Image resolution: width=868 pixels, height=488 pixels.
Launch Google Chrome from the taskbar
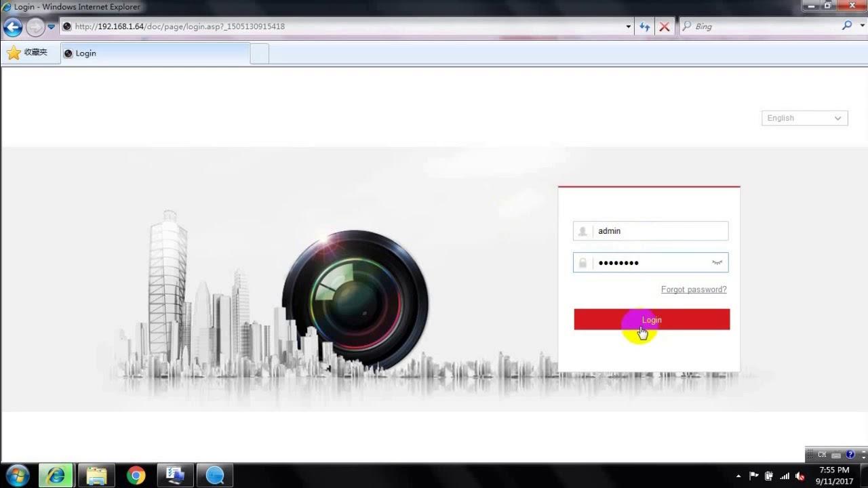(136, 476)
